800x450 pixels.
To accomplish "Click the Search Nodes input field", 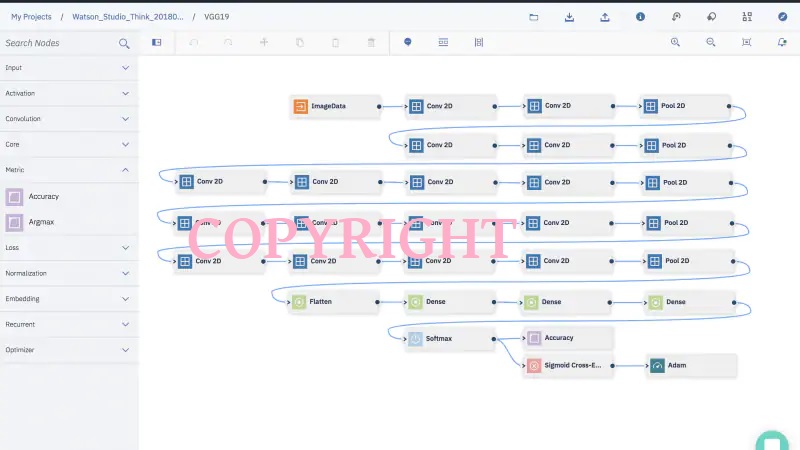I will (x=58, y=43).
